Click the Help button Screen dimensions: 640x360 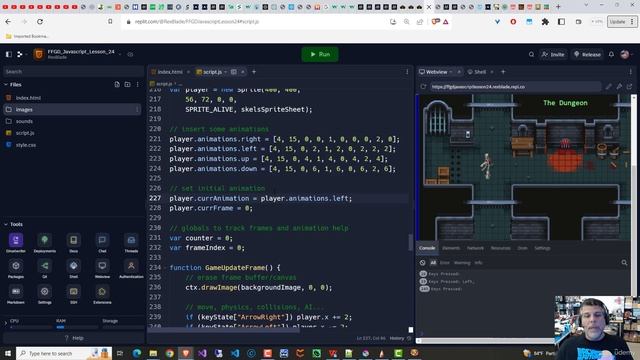pyautogui.click(x=73, y=338)
